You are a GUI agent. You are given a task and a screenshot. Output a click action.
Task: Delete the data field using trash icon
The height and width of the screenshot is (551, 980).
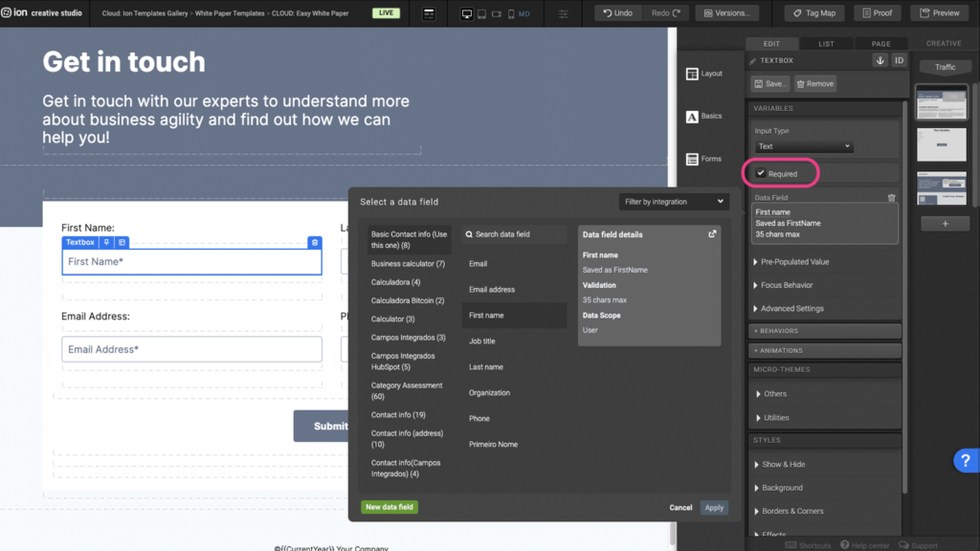pos(891,197)
